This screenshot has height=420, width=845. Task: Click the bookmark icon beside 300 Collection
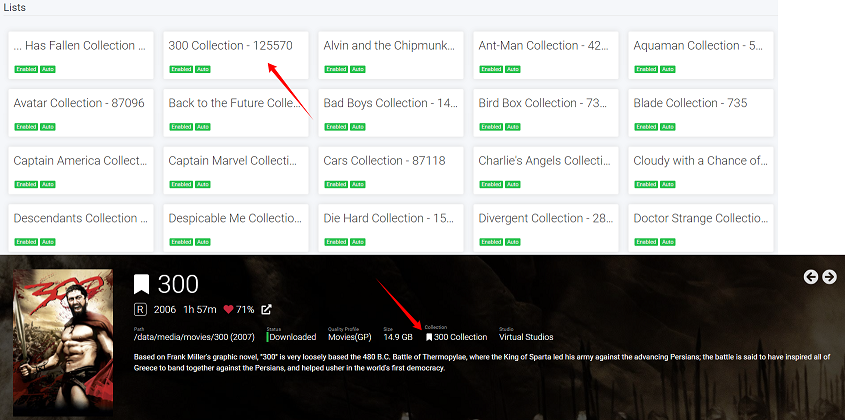point(428,337)
